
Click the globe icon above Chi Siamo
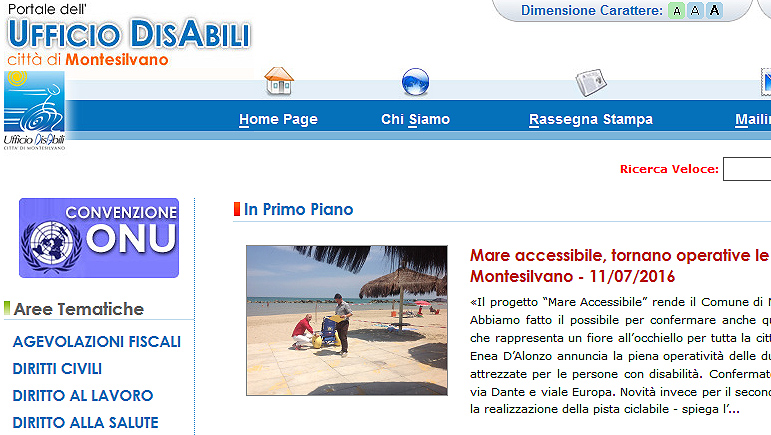415,82
